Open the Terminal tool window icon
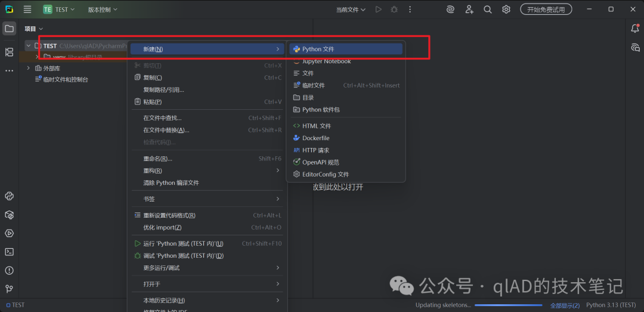 point(9,252)
